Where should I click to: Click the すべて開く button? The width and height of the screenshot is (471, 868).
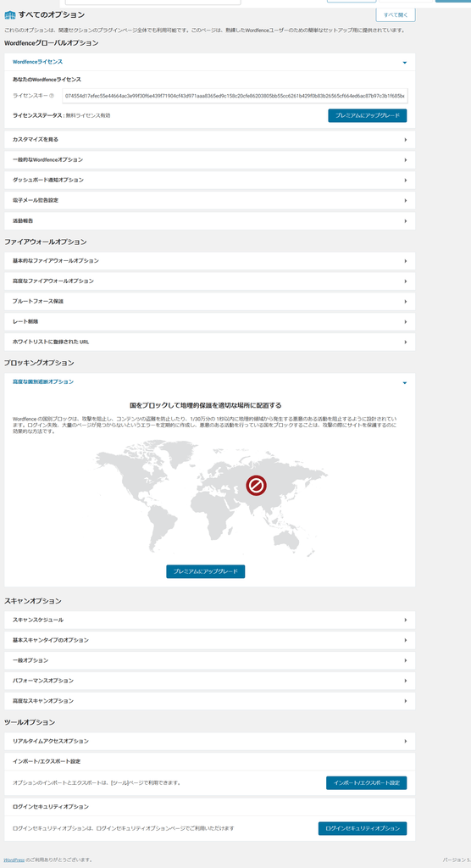click(395, 15)
